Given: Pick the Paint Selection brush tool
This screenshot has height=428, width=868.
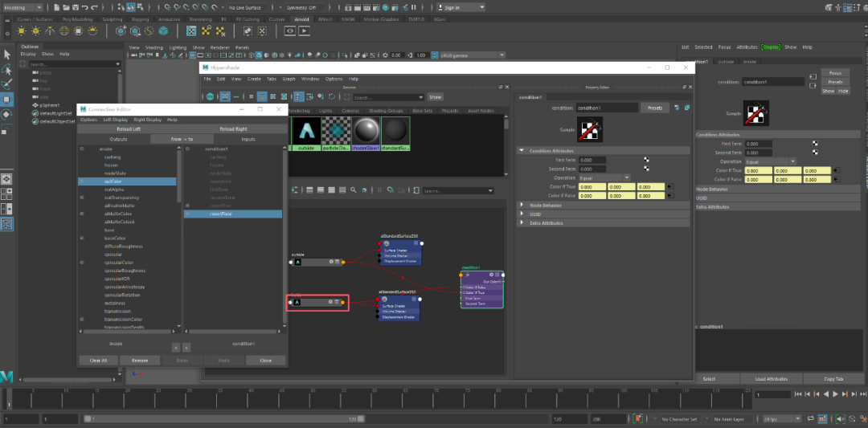Looking at the screenshot, I should (x=6, y=84).
